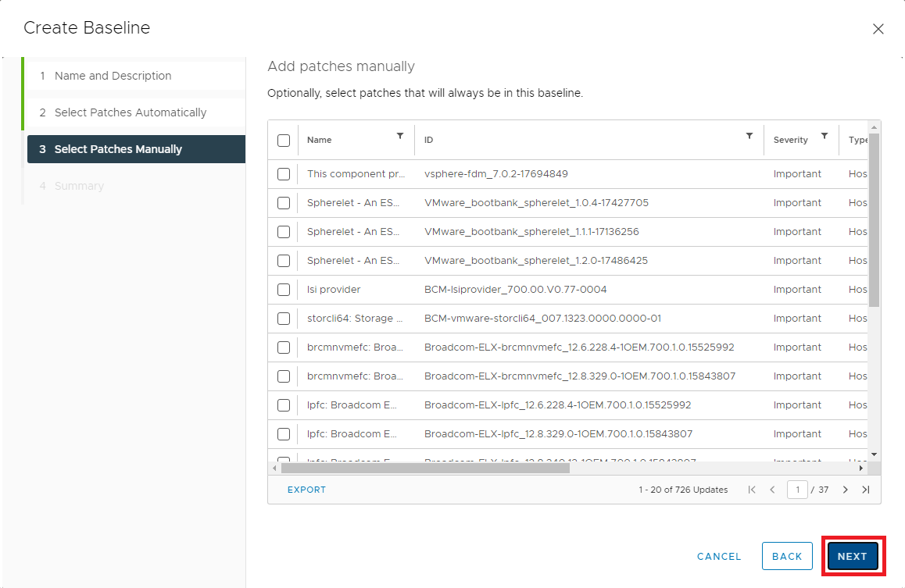
Task: Go to the next page of updates
Action: coord(845,490)
